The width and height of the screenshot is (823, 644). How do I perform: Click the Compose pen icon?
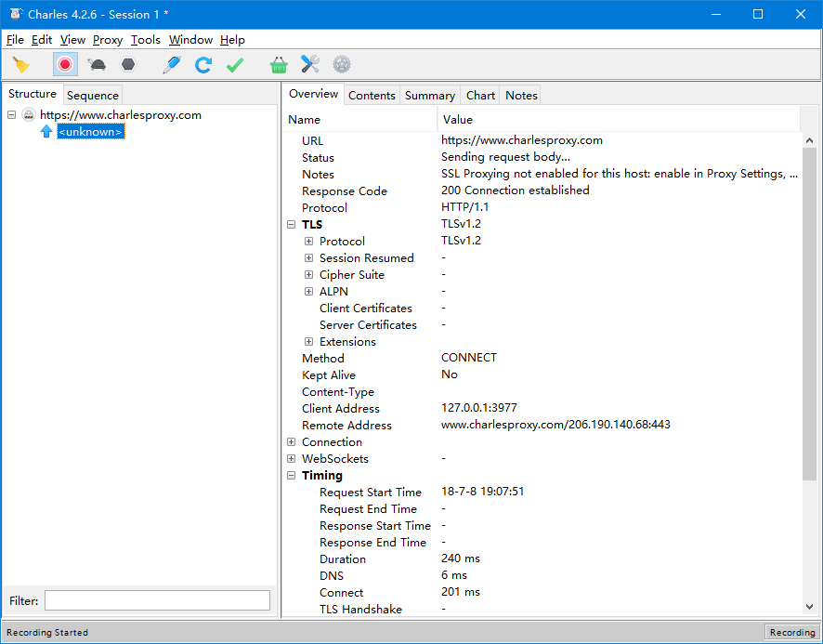coord(172,65)
